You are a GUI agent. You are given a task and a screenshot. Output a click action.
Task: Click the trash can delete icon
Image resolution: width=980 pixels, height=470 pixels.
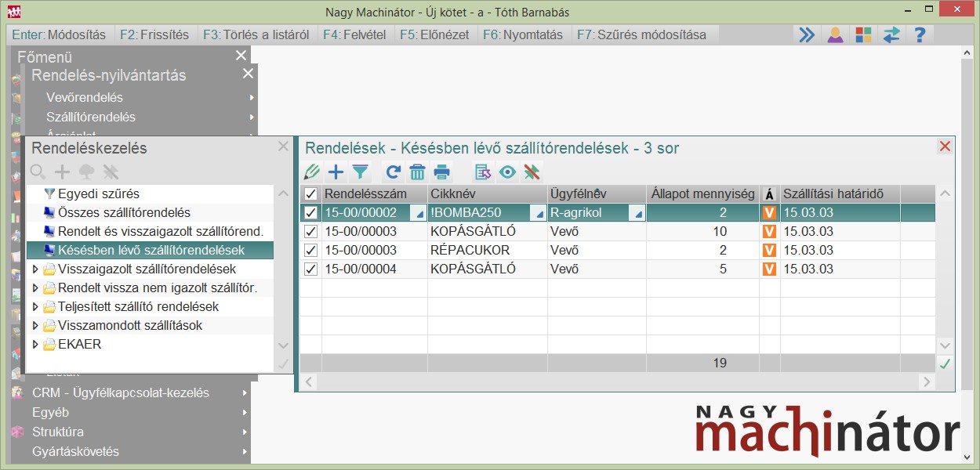pyautogui.click(x=417, y=172)
